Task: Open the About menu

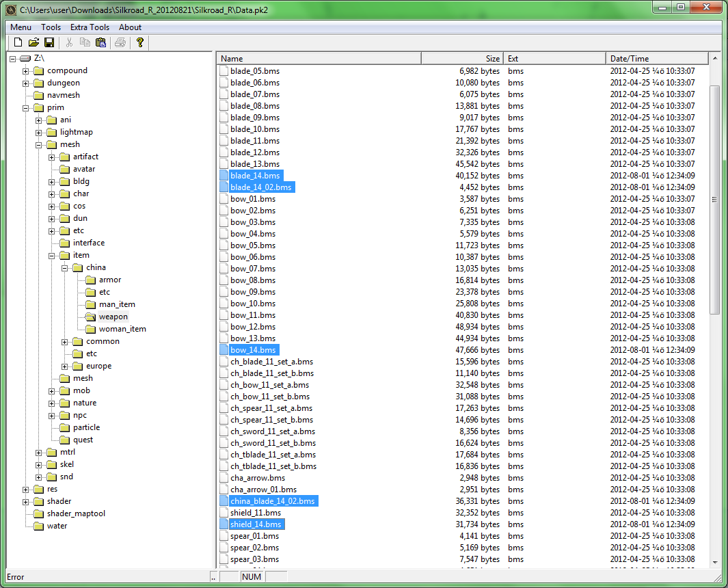Action: [x=130, y=27]
